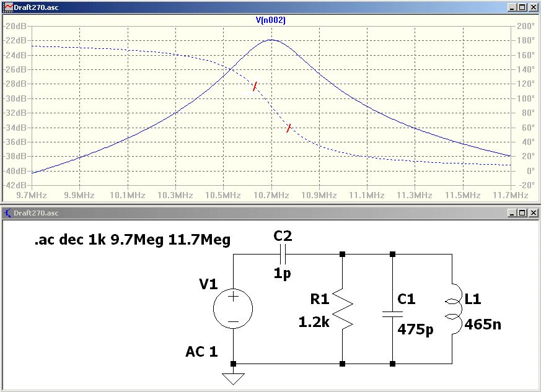Viewport: 541px width, 392px height.
Task: Click the 11.7MHz frequency axis label
Action: [x=511, y=195]
